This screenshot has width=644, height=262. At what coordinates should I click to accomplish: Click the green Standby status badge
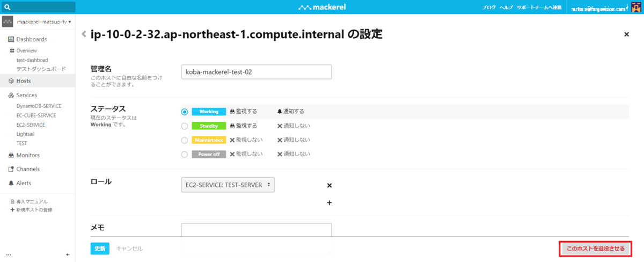(x=209, y=126)
